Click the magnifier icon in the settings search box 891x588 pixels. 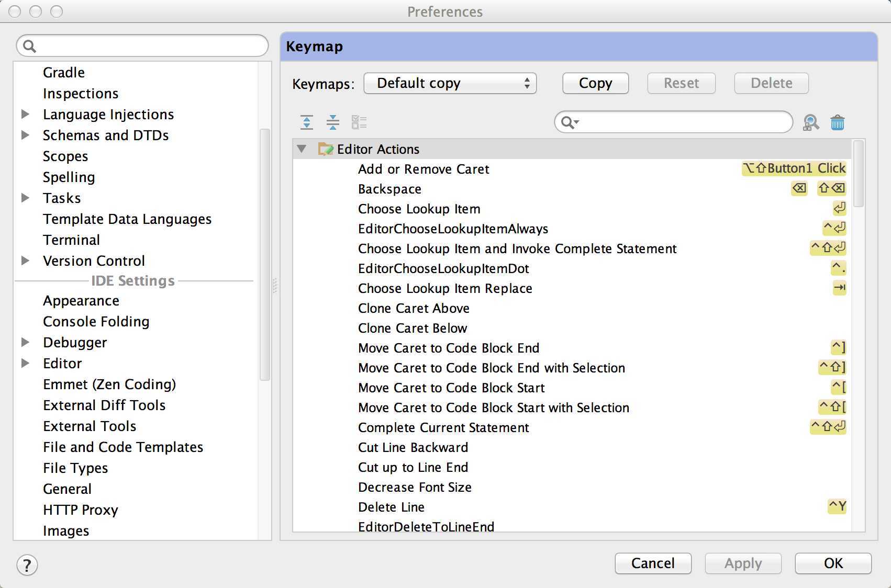click(x=30, y=46)
